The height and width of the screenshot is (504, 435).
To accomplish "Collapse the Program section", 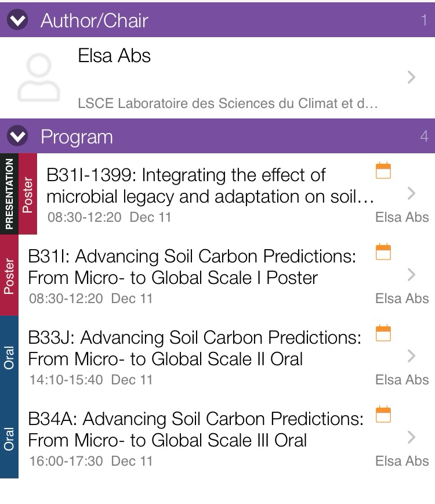I will (x=18, y=137).
